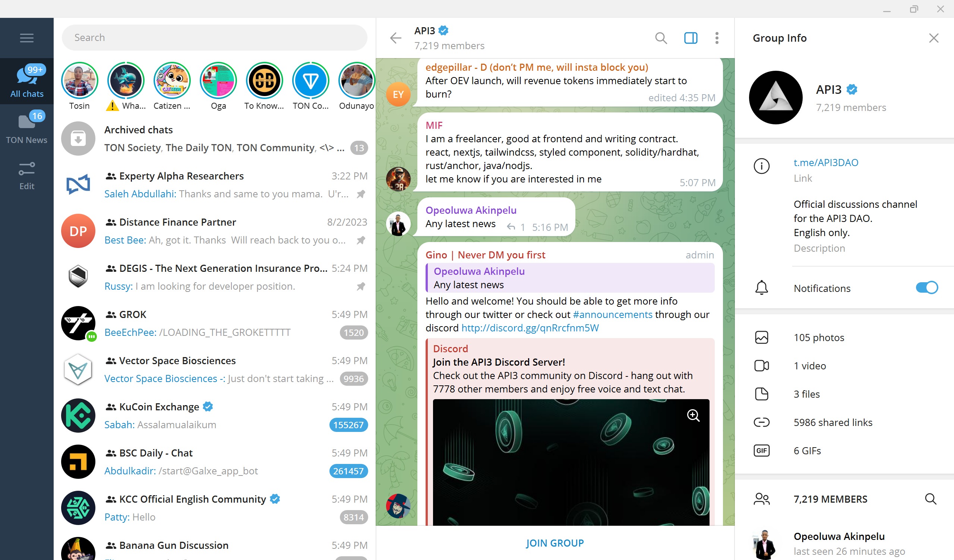Image resolution: width=954 pixels, height=560 pixels.
Task: Open the KuCoin Exchange chat
Action: click(x=214, y=416)
